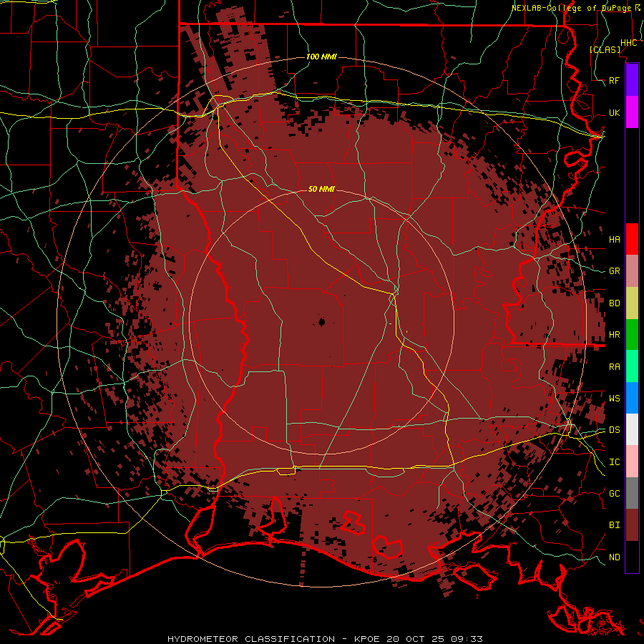This screenshot has height=644, width=644.
Task: Click the RF legend label
Action: [x=614, y=80]
